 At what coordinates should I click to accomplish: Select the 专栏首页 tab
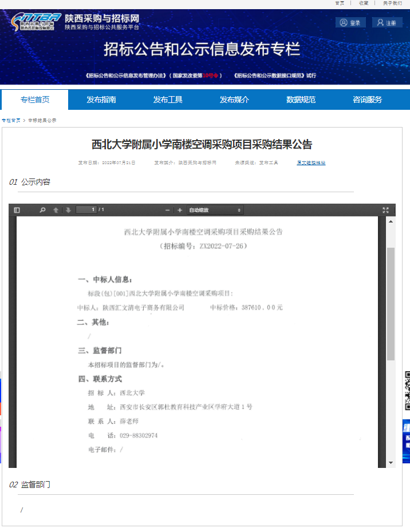[x=35, y=100]
